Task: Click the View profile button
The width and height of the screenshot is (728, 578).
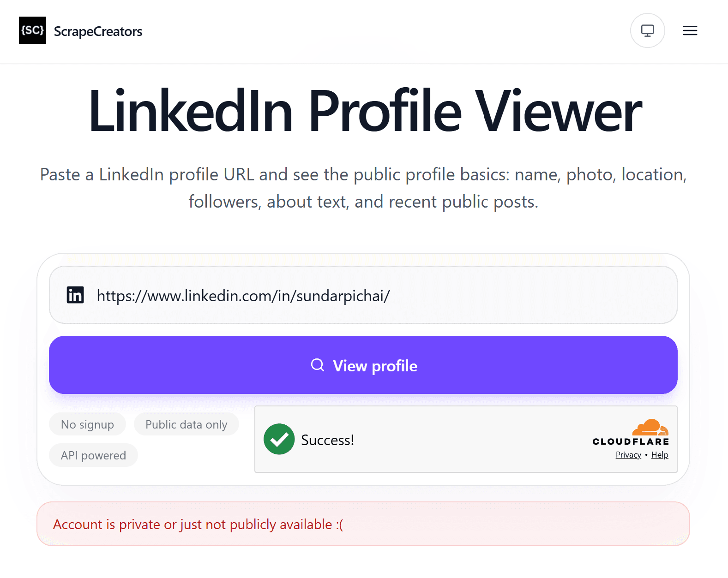Action: coord(363,365)
